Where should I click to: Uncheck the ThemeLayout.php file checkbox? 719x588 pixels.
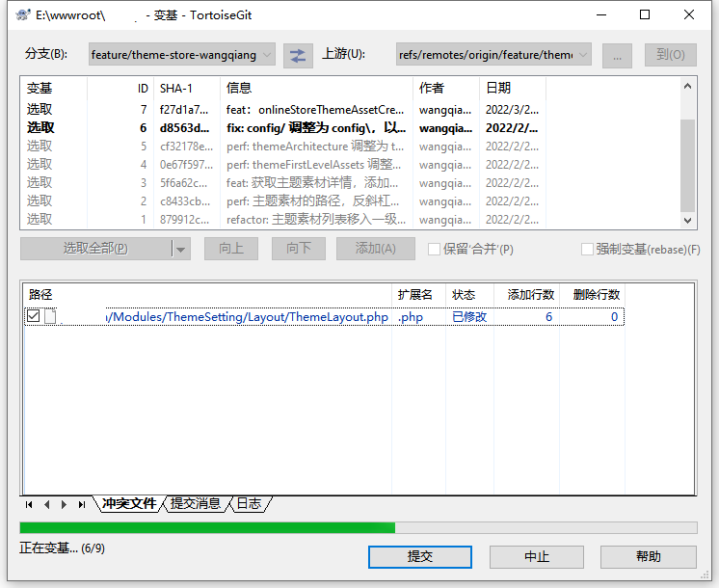point(33,316)
